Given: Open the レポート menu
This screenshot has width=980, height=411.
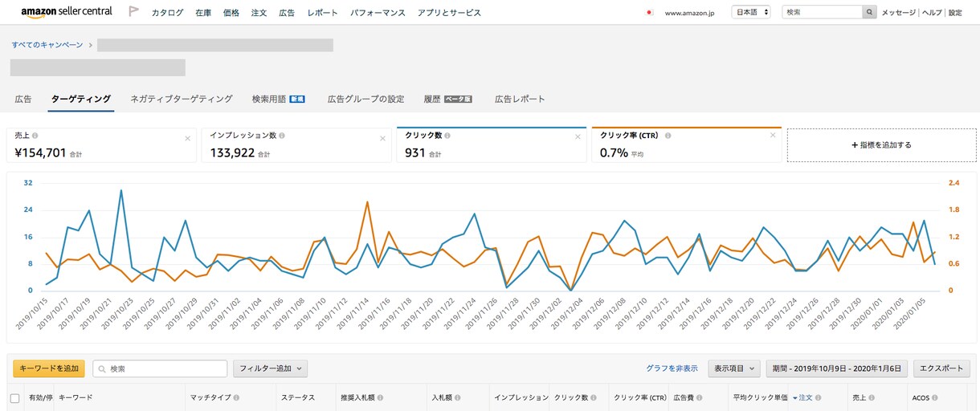Looking at the screenshot, I should 323,13.
